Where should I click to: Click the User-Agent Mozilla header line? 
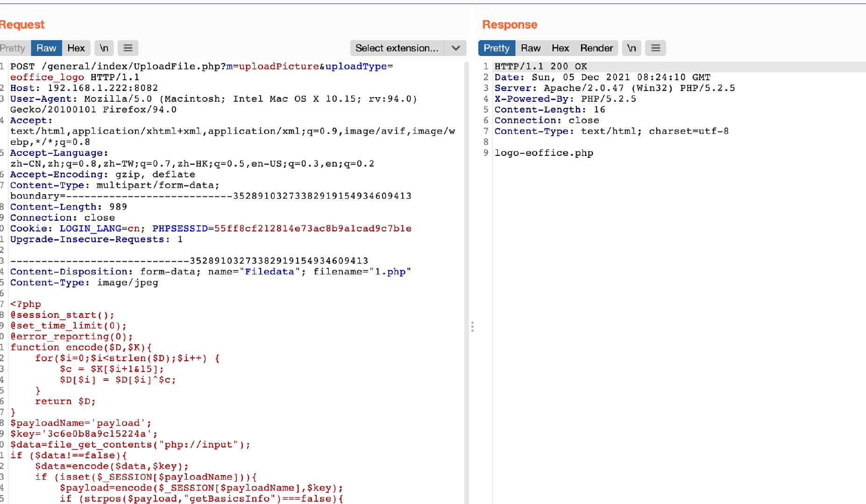[213, 104]
